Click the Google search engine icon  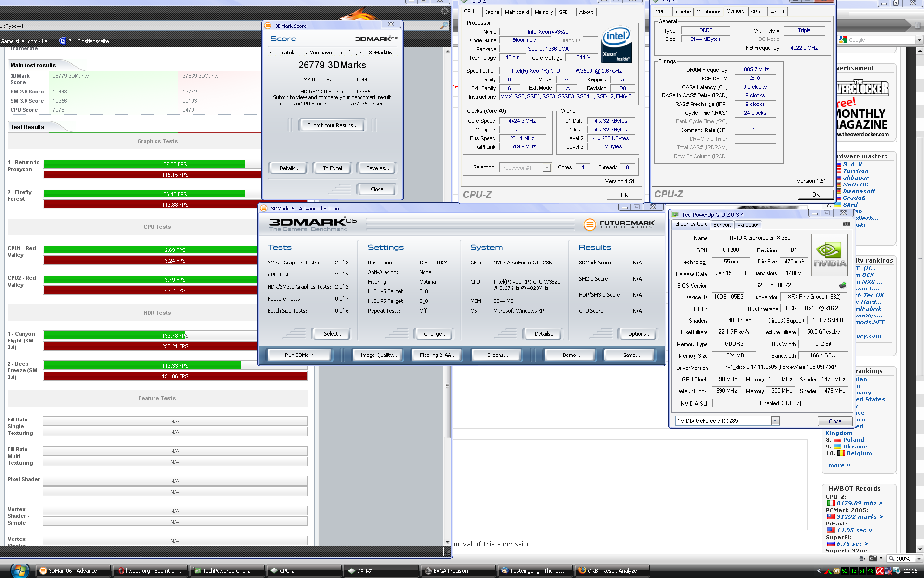(842, 39)
